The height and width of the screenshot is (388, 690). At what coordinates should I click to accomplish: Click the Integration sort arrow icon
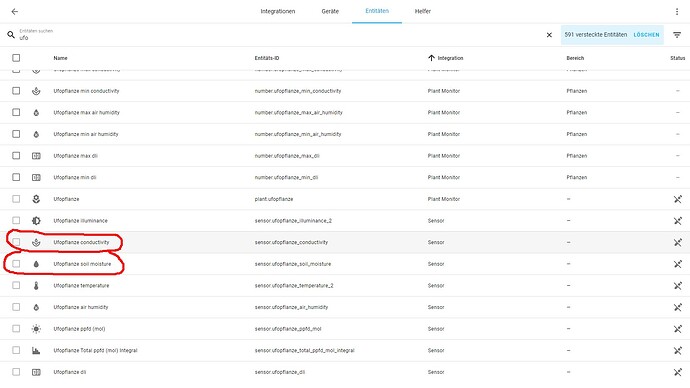[431, 58]
